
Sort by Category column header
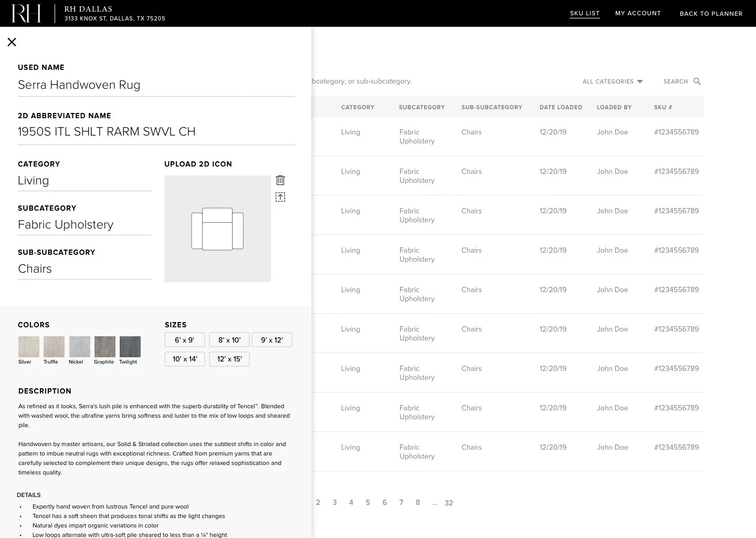358,107
